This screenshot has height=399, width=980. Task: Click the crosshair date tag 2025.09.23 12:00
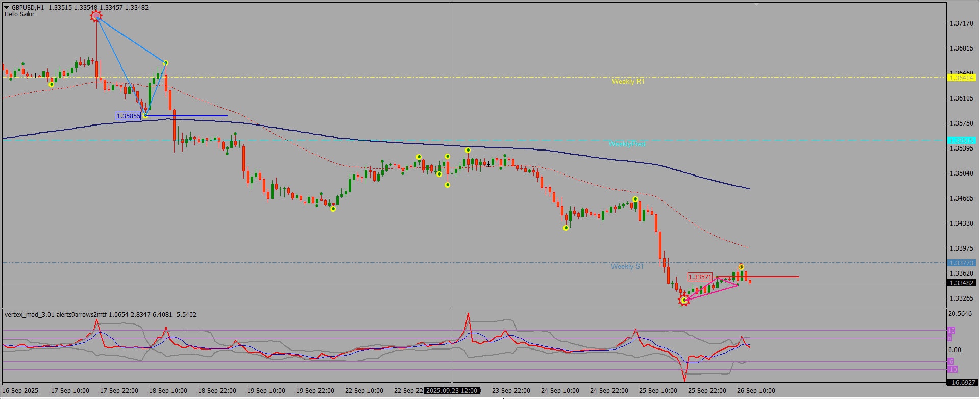[452, 391]
